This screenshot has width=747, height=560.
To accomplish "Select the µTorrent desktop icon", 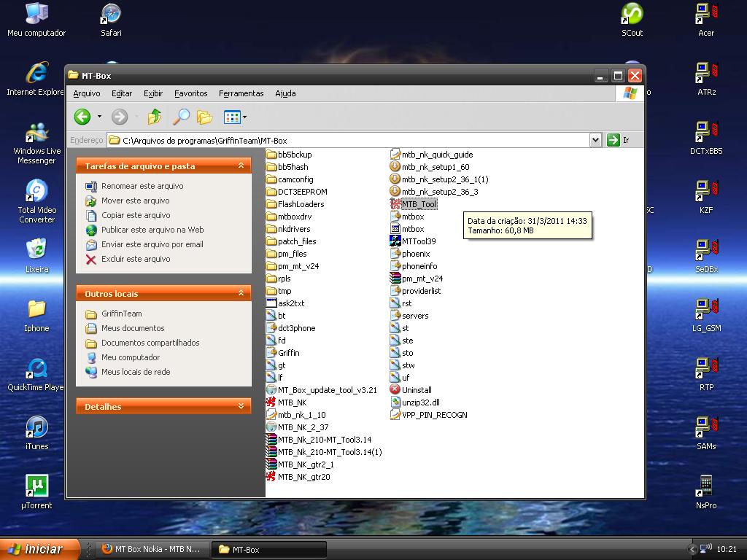I will tap(36, 492).
